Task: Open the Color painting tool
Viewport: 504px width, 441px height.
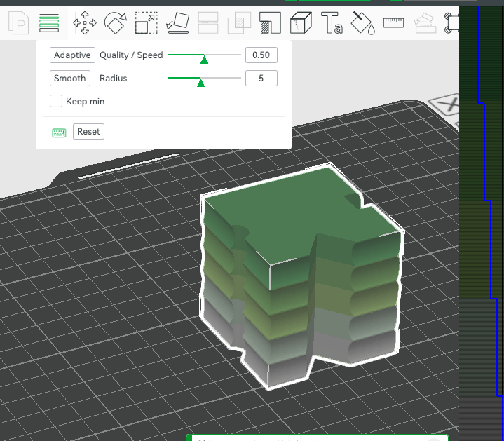Action: click(362, 23)
